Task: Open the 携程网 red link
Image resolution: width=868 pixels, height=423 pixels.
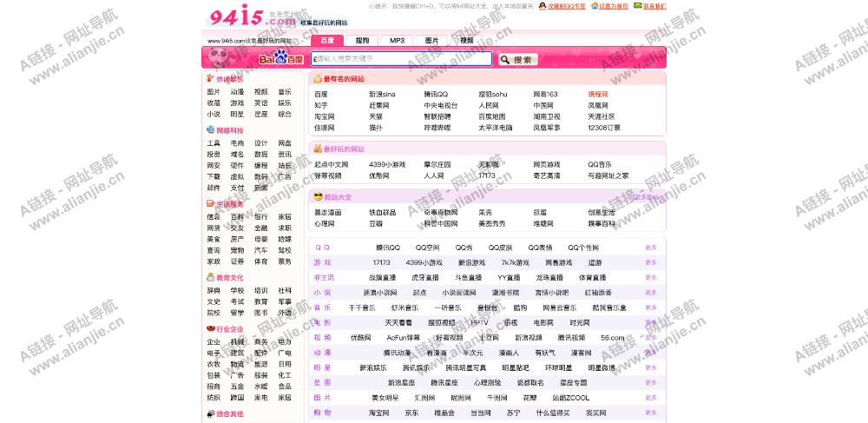Action: point(598,94)
